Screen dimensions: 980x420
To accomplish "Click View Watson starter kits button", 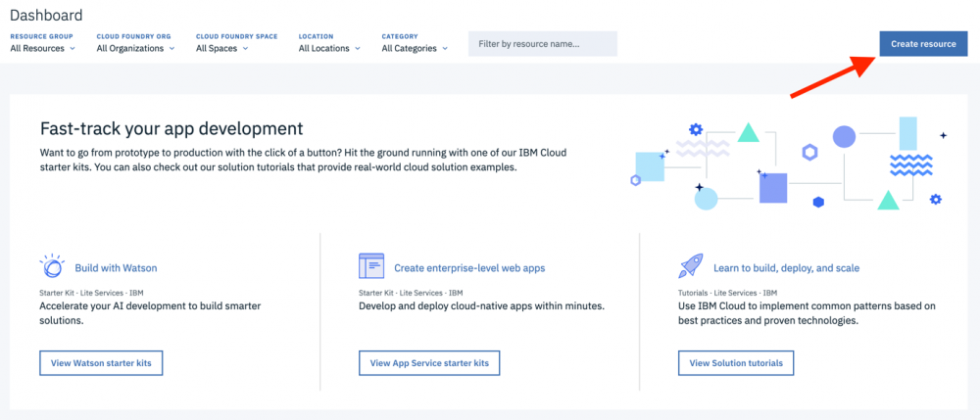I will click(x=101, y=363).
